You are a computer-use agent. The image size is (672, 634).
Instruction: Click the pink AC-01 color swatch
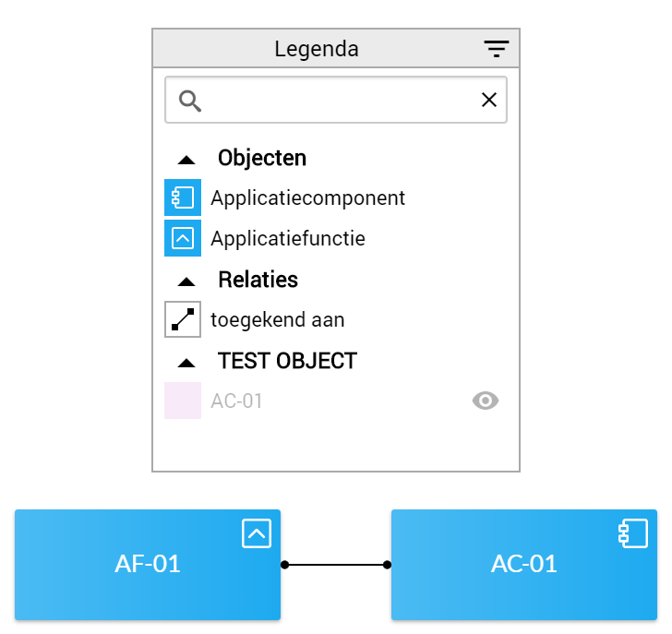click(183, 401)
